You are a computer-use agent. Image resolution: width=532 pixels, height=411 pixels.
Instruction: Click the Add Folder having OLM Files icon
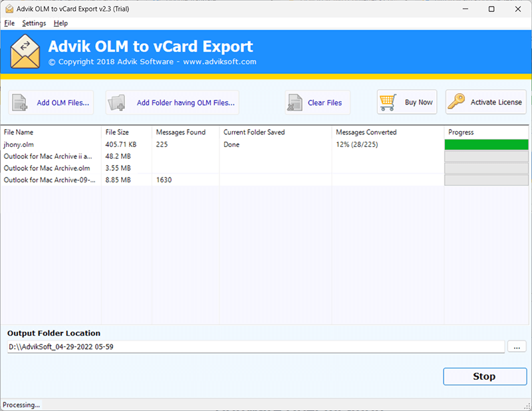point(116,102)
